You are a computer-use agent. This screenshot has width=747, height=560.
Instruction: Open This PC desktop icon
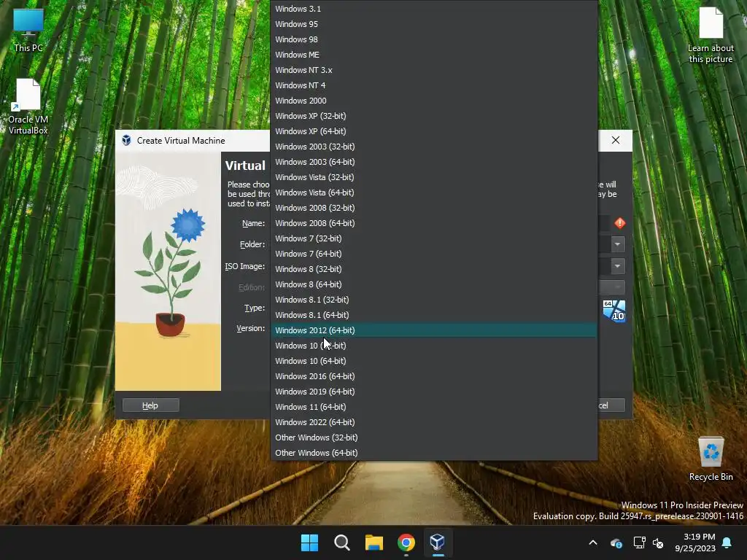pos(28,30)
